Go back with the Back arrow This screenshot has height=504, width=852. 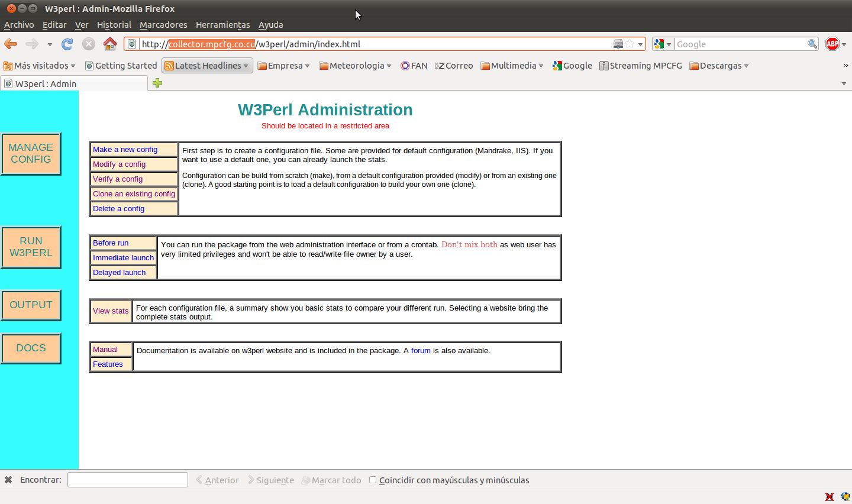tap(11, 44)
